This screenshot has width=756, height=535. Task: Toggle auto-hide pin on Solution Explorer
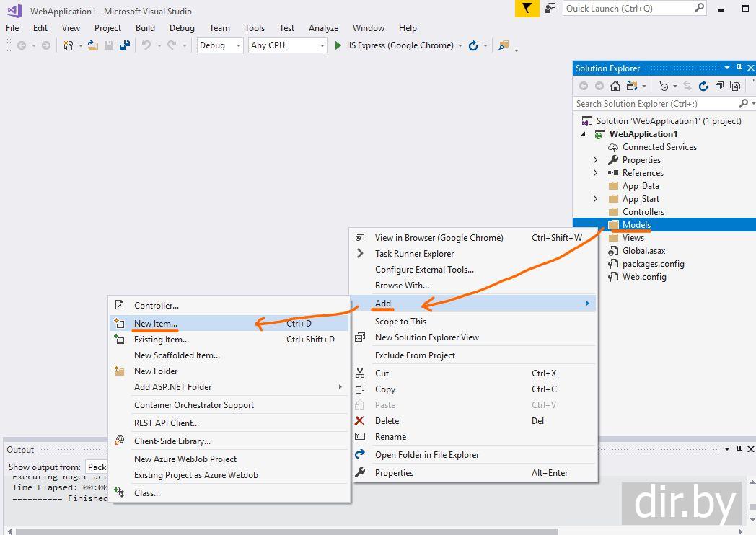coord(739,68)
